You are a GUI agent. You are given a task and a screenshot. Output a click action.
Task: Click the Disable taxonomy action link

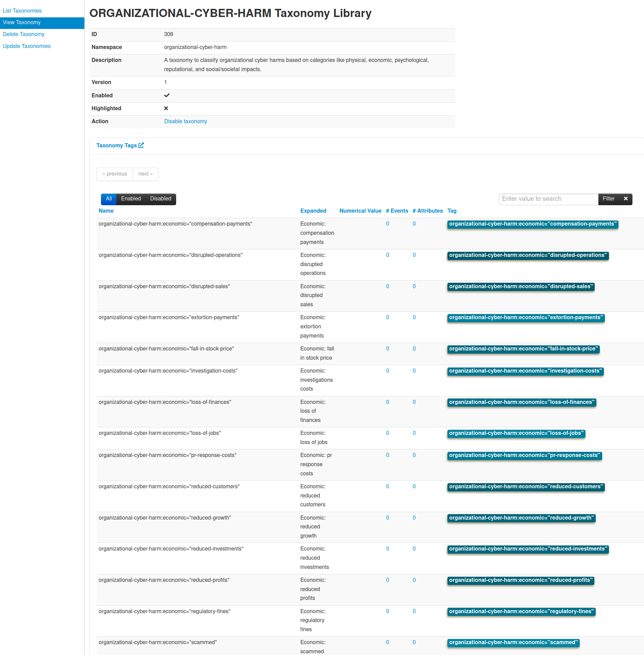click(x=185, y=121)
